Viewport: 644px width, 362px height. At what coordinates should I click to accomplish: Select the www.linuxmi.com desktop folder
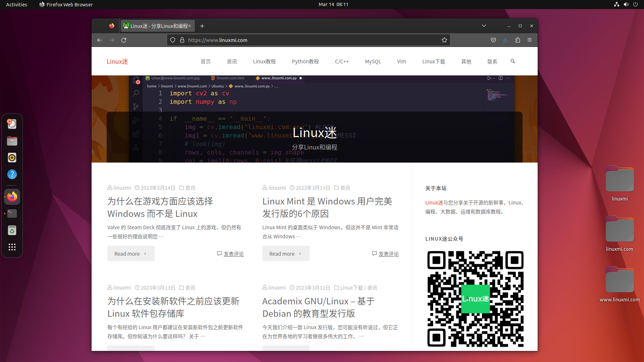(x=620, y=284)
